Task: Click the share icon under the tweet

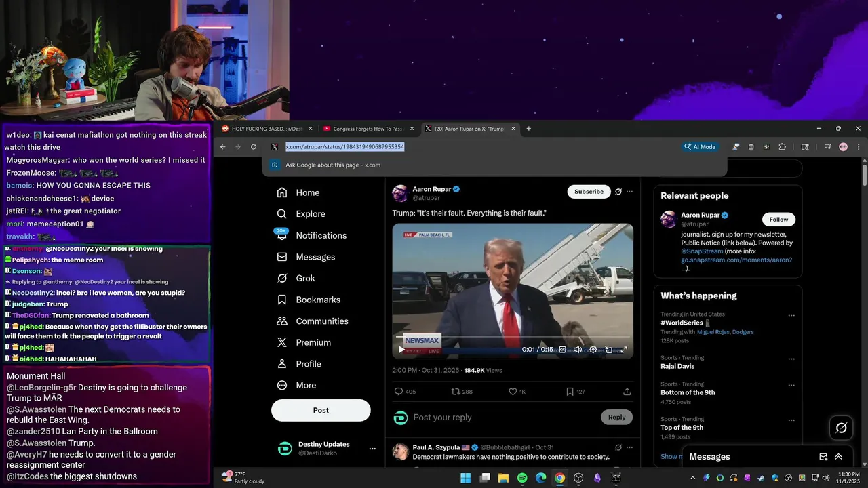Action: (627, 392)
